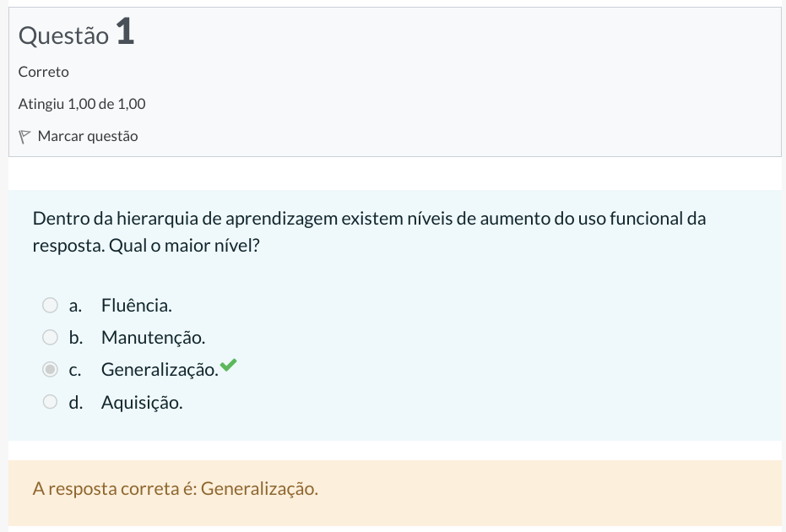Click the Generalização answer label text

point(159,370)
